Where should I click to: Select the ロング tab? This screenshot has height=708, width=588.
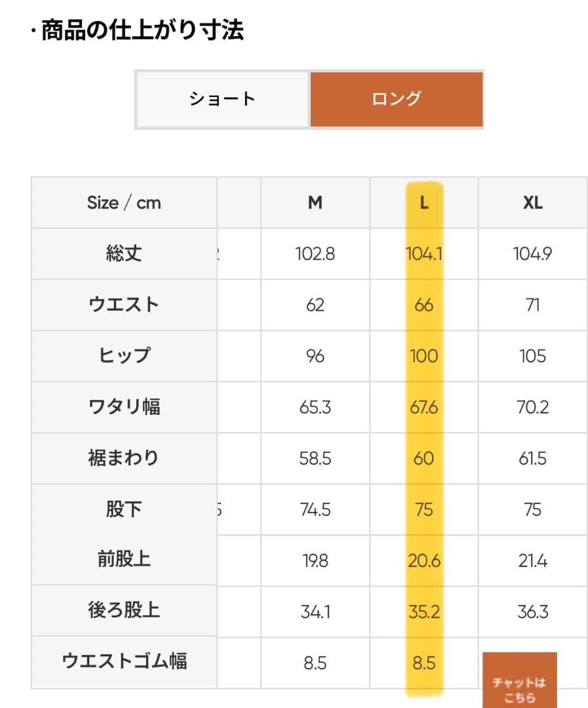click(395, 98)
